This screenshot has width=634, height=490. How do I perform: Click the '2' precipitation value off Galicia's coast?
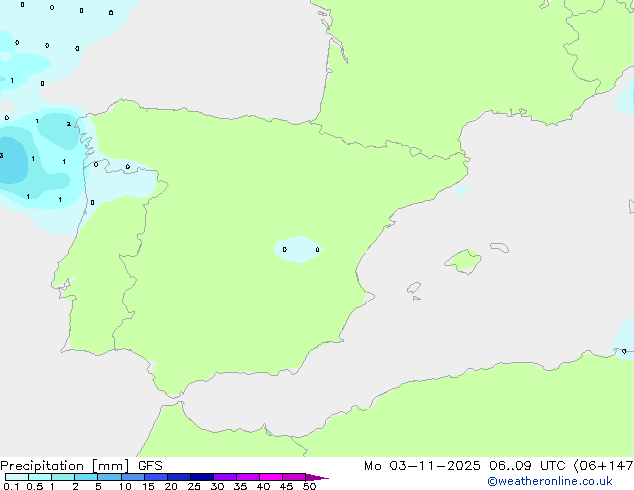coord(69,124)
